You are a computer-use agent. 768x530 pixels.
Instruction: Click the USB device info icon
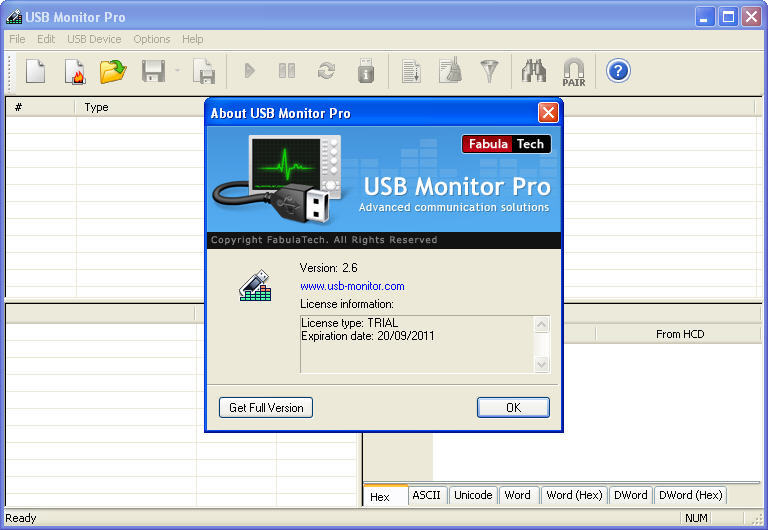point(366,71)
